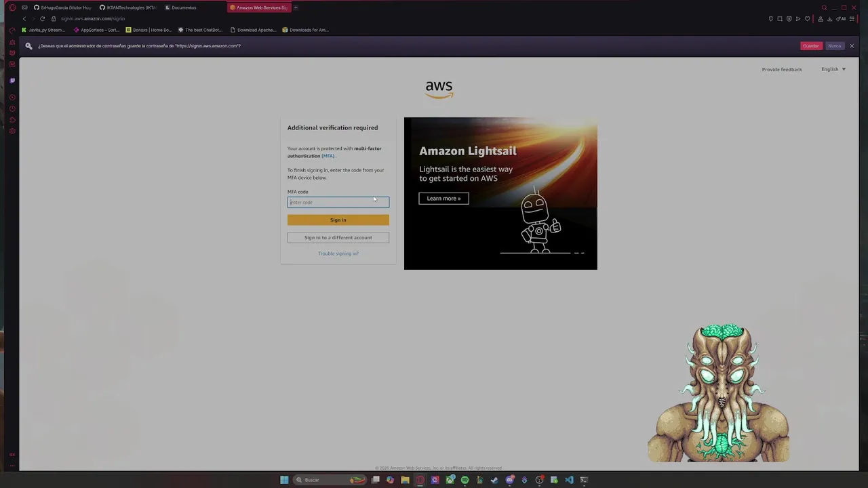Open Steam from the taskbar

click(494, 480)
